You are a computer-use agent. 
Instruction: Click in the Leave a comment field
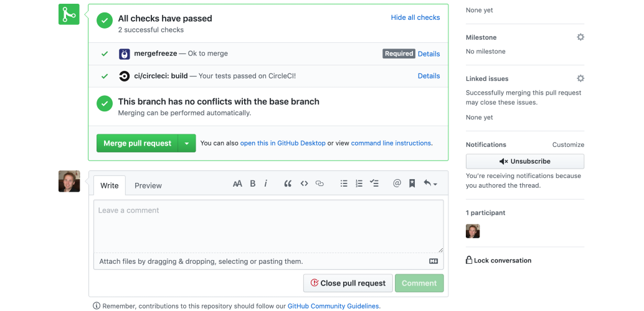click(268, 225)
